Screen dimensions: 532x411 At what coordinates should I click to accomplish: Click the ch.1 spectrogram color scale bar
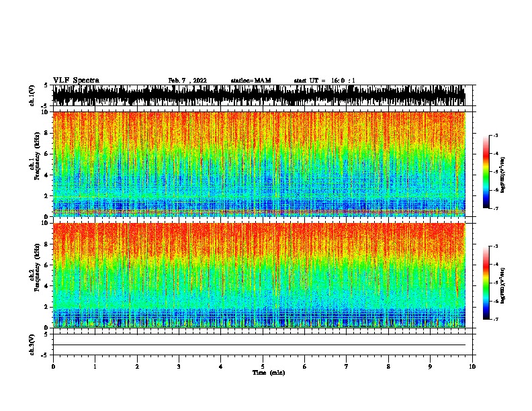[x=486, y=172]
